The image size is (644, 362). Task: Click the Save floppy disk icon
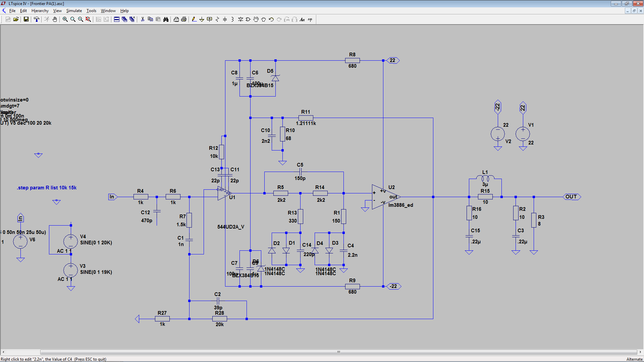pyautogui.click(x=26, y=19)
